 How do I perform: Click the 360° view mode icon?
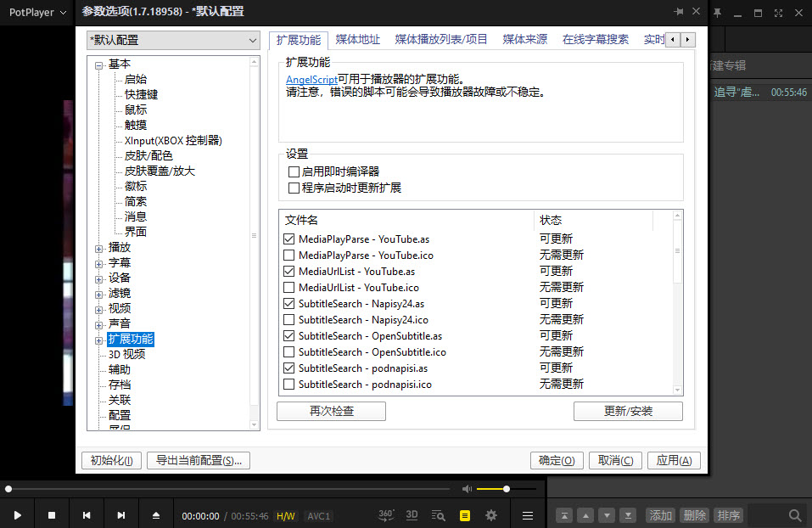[x=385, y=514]
